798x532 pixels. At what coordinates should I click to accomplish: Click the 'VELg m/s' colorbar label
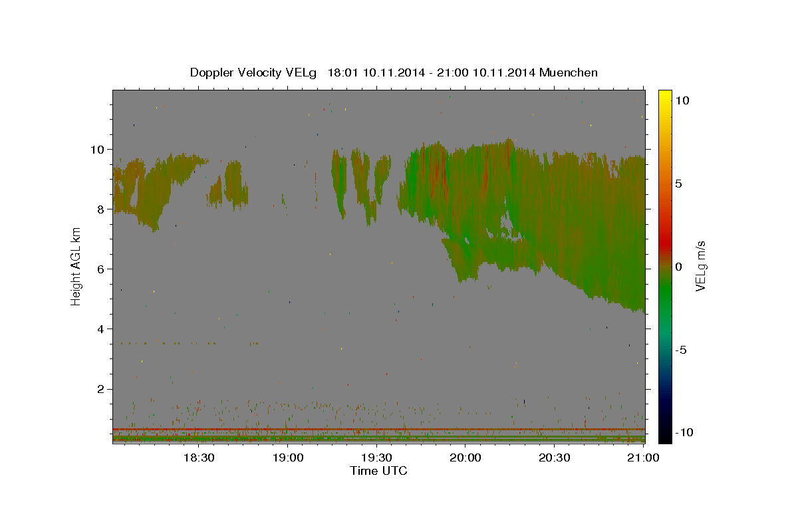pyautogui.click(x=701, y=266)
